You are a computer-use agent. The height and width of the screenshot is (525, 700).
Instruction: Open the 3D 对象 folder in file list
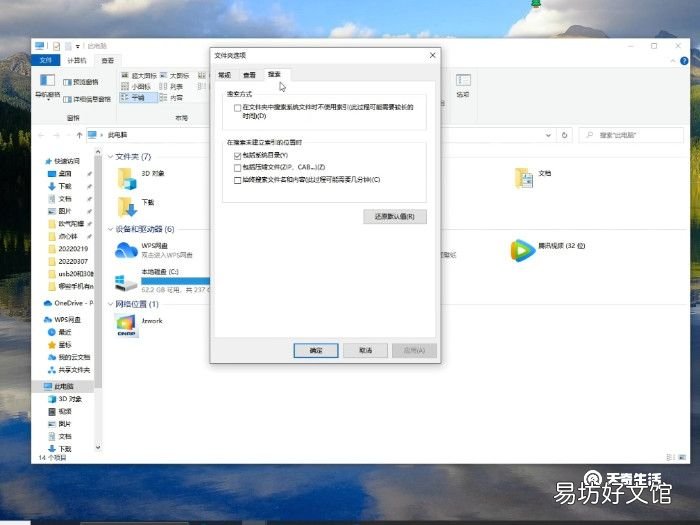tap(127, 179)
